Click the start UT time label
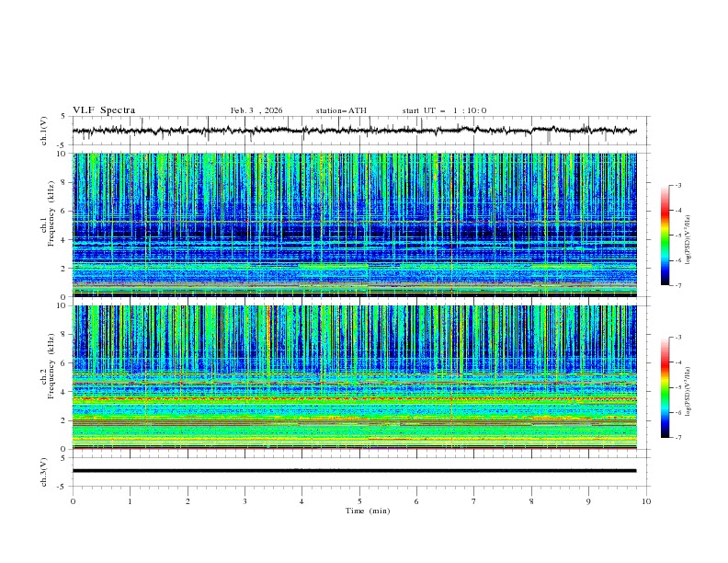728x563 pixels. pyautogui.click(x=444, y=110)
